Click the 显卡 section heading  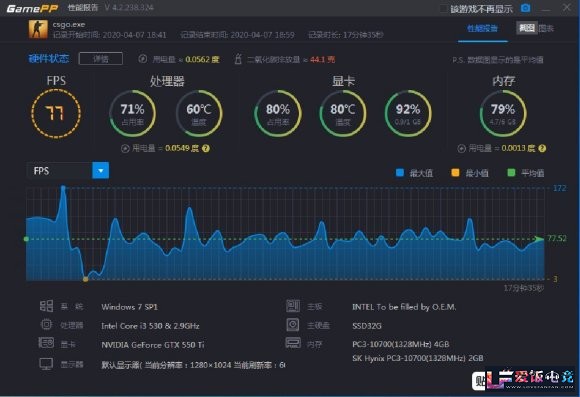point(343,81)
